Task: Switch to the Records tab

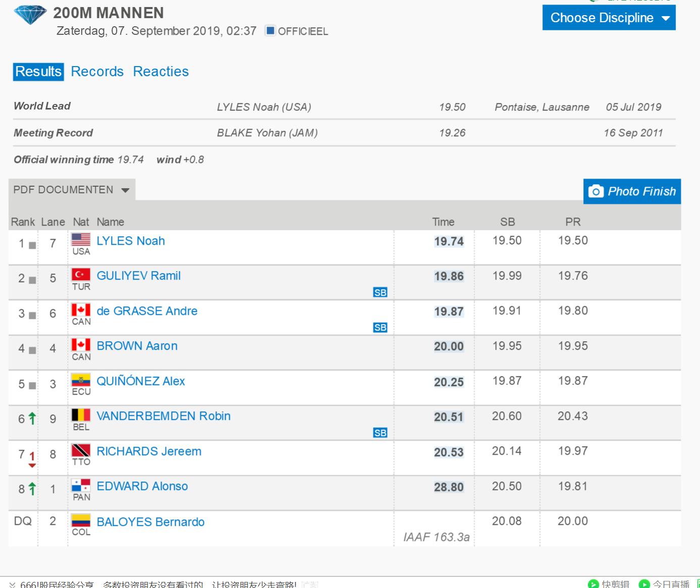Action: [x=97, y=72]
